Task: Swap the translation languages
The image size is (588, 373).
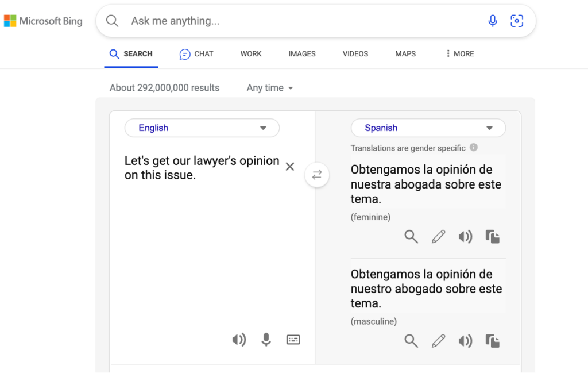Action: click(x=317, y=175)
